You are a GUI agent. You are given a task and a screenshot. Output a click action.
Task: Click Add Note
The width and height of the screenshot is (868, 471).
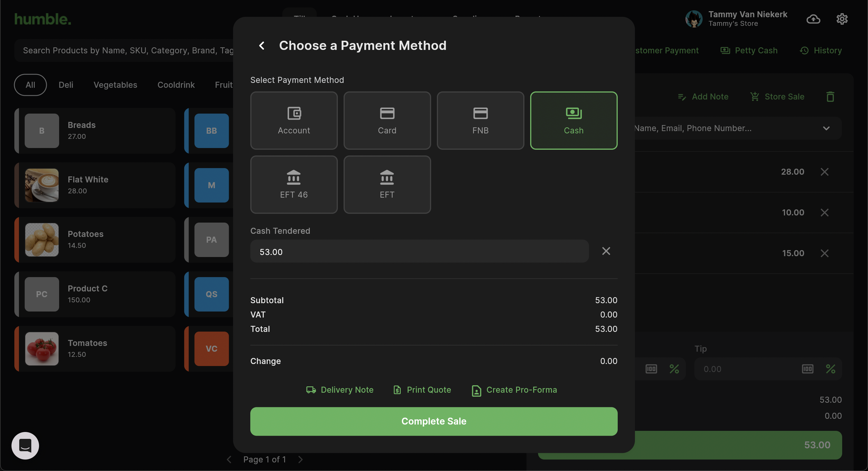coord(703,97)
